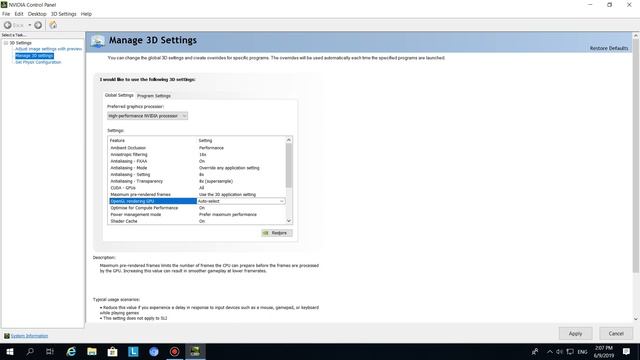Open Preferred graphics processor dropdown
This screenshot has height=360, width=640.
147,116
